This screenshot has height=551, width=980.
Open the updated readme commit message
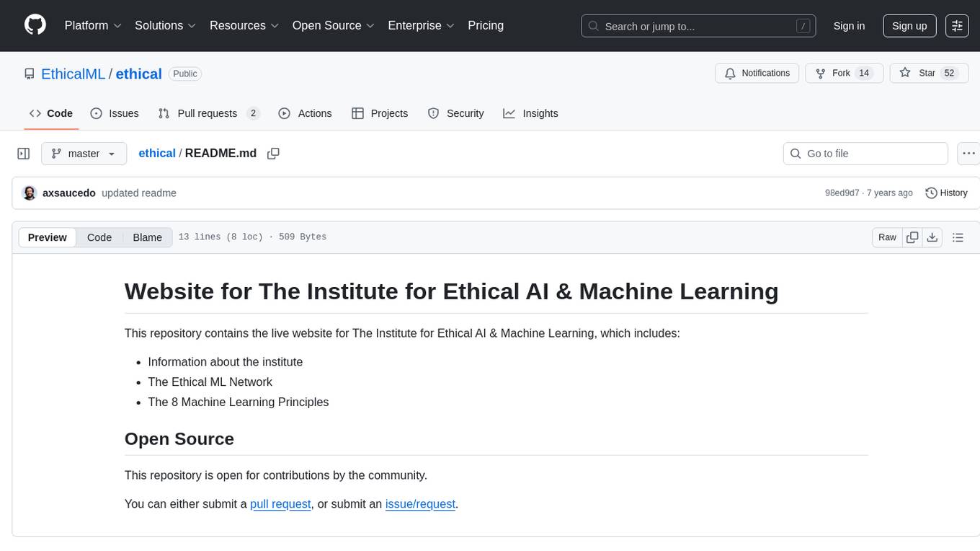(x=139, y=193)
